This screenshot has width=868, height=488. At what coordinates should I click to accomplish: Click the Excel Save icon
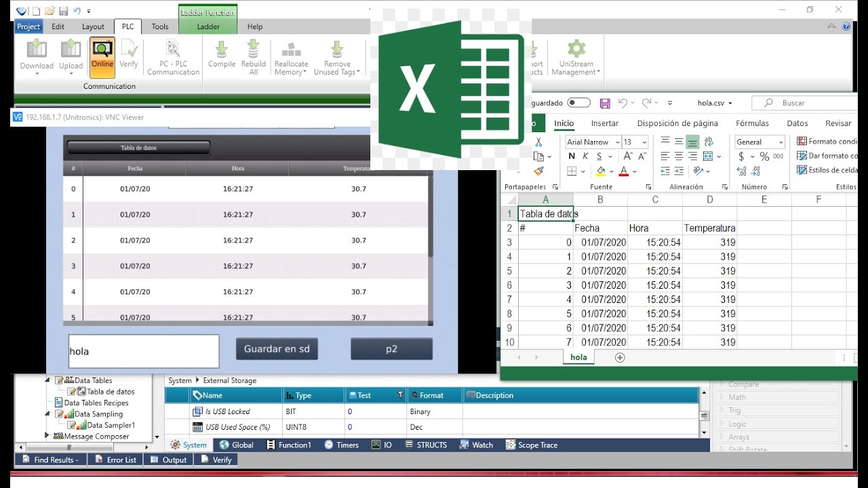pyautogui.click(x=605, y=103)
